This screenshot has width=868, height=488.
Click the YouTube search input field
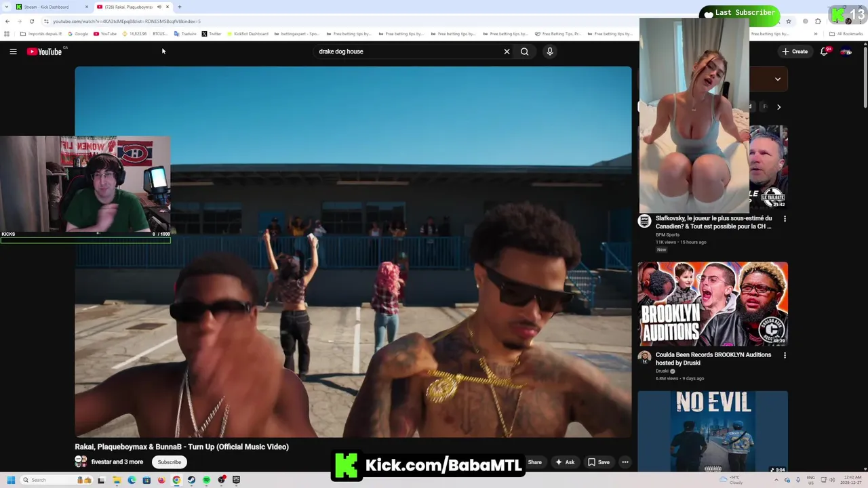pos(407,52)
